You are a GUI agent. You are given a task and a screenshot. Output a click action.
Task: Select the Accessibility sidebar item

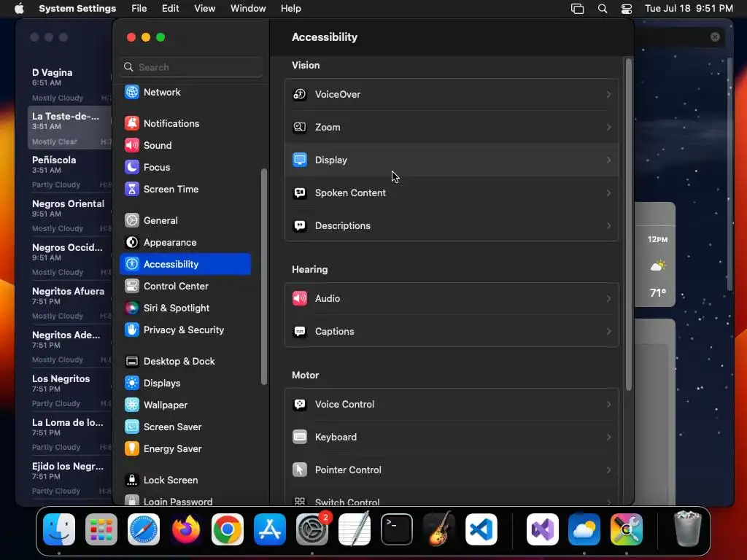(185, 264)
